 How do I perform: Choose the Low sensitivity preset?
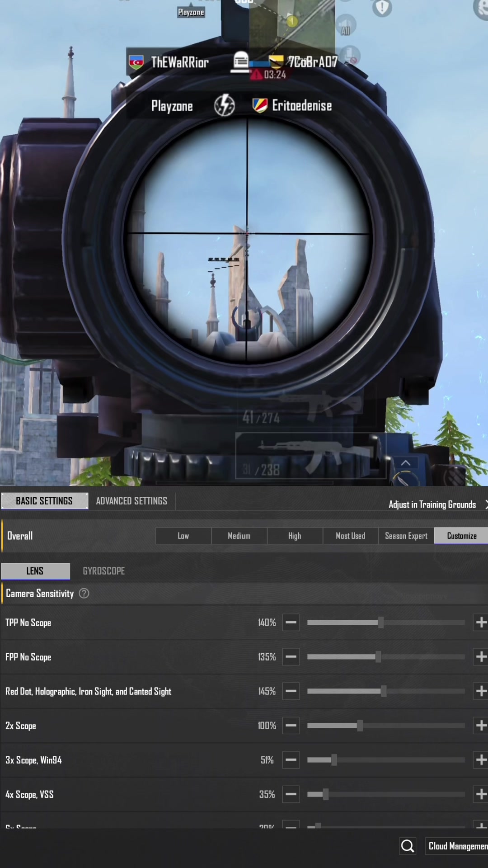(x=183, y=536)
